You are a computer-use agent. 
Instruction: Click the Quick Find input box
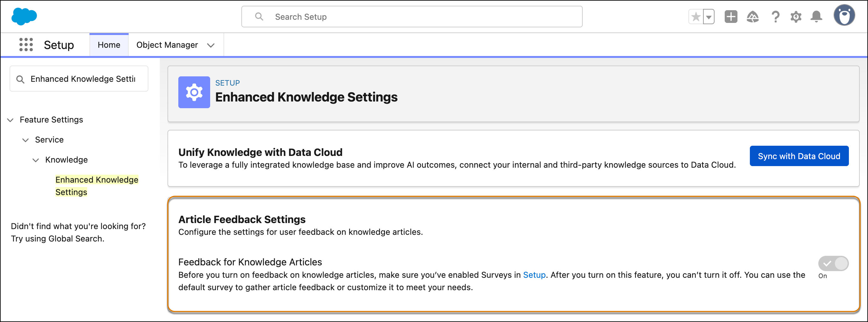79,79
